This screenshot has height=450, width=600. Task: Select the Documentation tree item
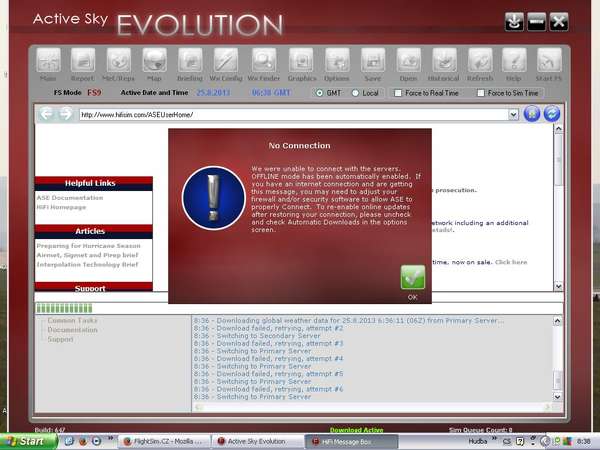click(72, 330)
